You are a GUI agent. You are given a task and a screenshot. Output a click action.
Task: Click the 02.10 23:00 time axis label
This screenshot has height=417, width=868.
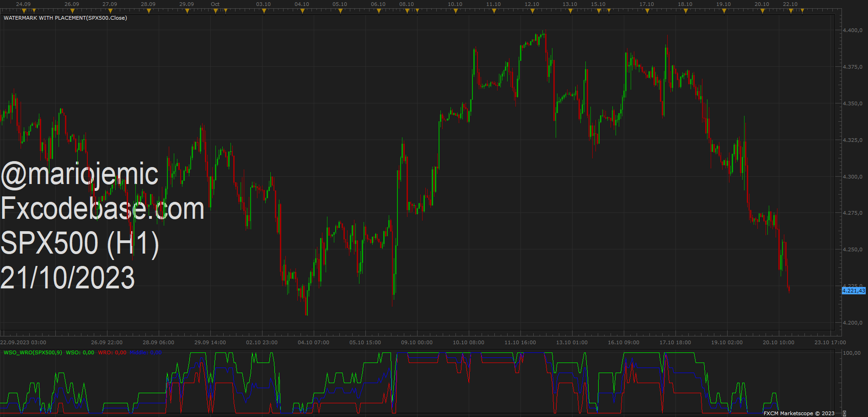pyautogui.click(x=262, y=342)
